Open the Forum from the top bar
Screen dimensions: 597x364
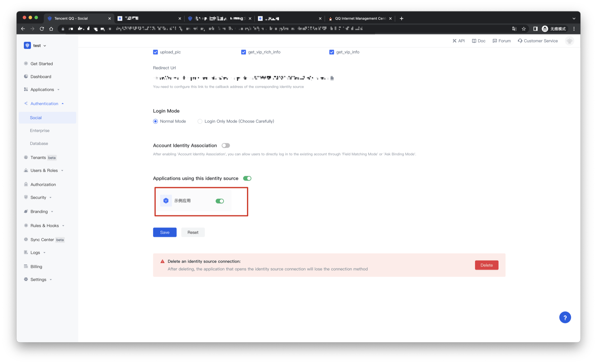click(x=502, y=41)
